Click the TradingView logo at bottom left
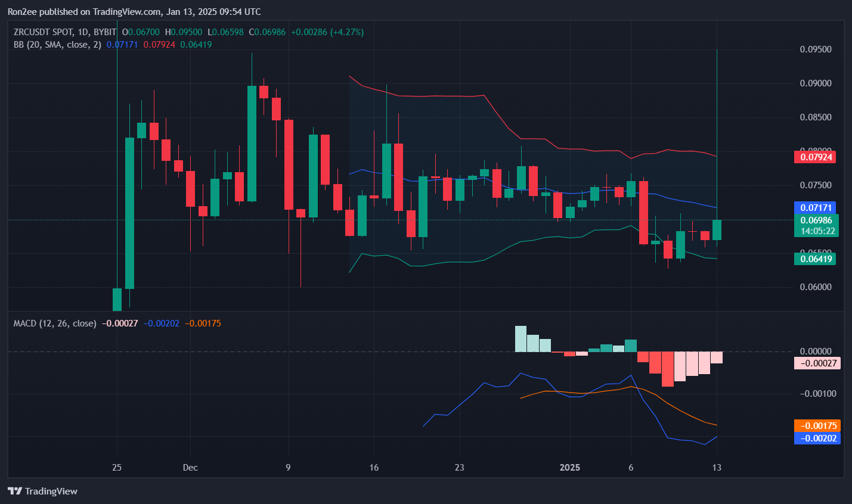Image resolution: width=852 pixels, height=504 pixels. [x=42, y=491]
